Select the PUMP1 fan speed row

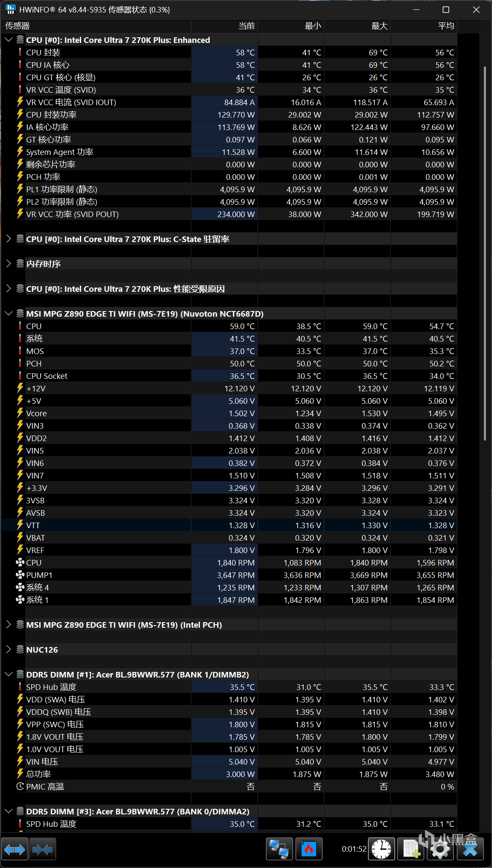click(x=229, y=575)
